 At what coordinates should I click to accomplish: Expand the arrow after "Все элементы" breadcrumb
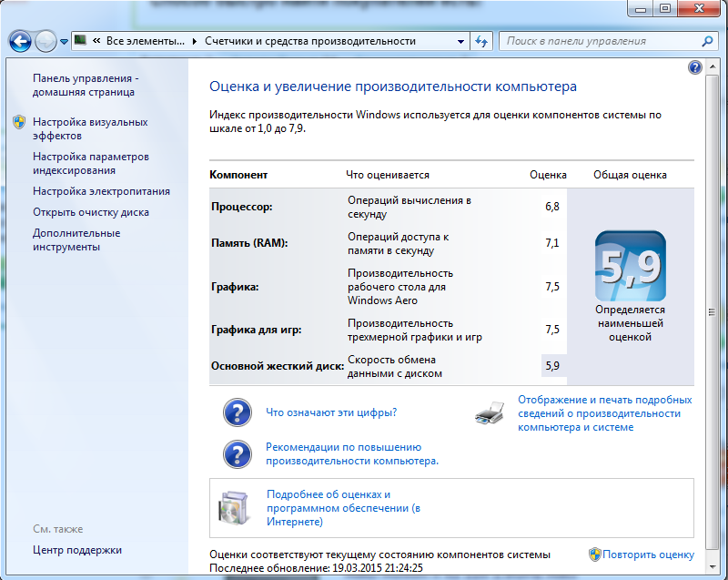click(x=197, y=41)
